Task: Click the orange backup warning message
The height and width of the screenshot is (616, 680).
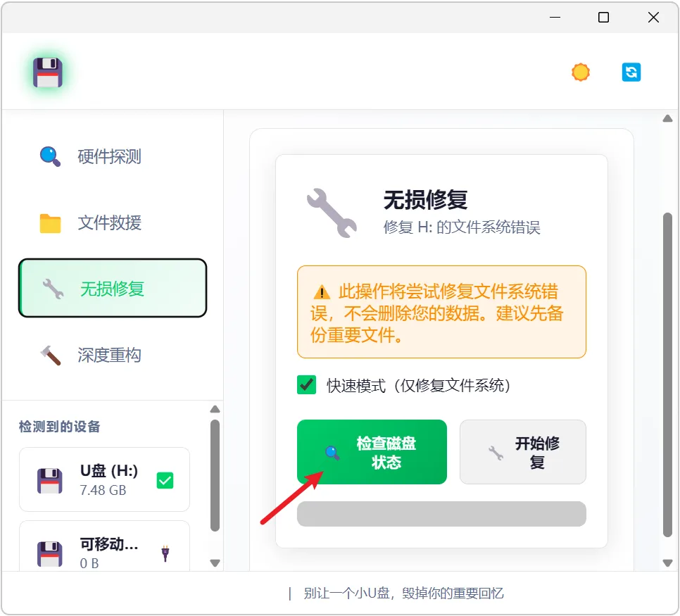Action: tap(441, 312)
